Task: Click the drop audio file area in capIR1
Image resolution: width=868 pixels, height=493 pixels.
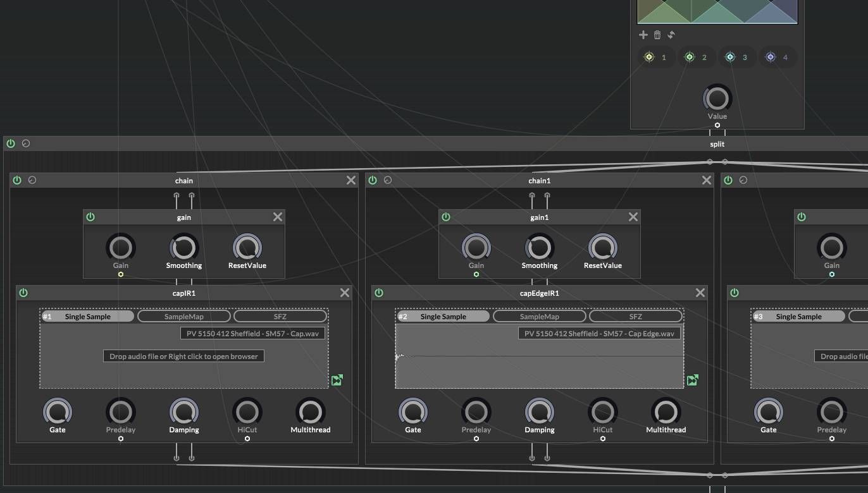Action: (x=183, y=356)
